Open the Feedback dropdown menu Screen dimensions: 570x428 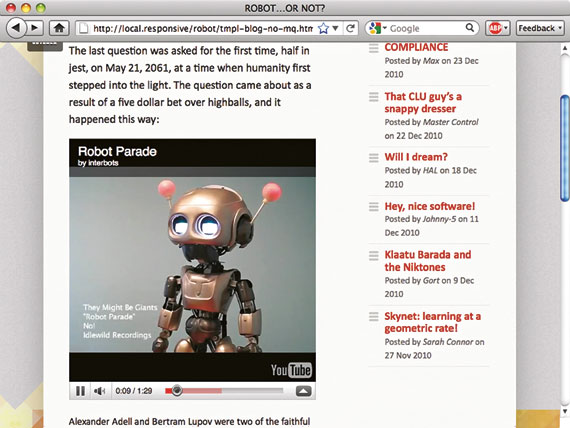coord(540,28)
